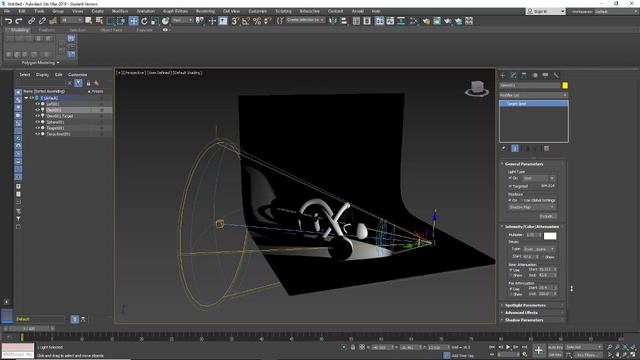
Task: Open the Graph Editors menu
Action: coord(175,11)
